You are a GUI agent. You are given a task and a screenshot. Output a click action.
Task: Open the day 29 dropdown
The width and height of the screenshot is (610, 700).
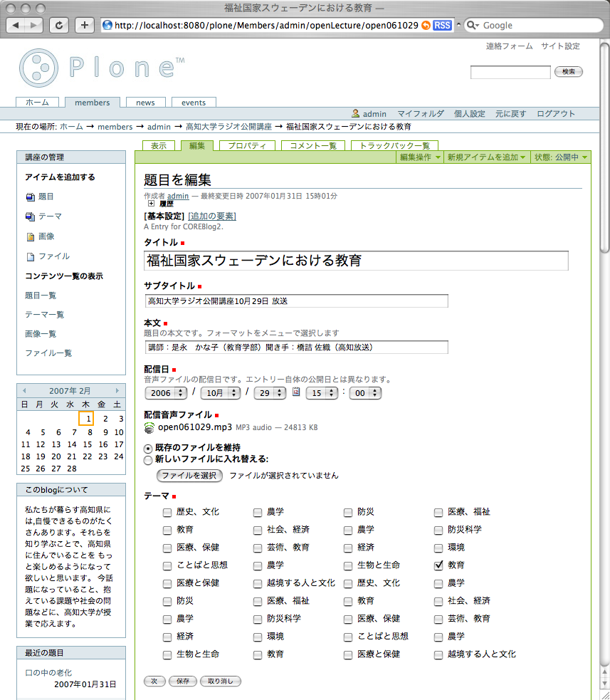coord(270,393)
